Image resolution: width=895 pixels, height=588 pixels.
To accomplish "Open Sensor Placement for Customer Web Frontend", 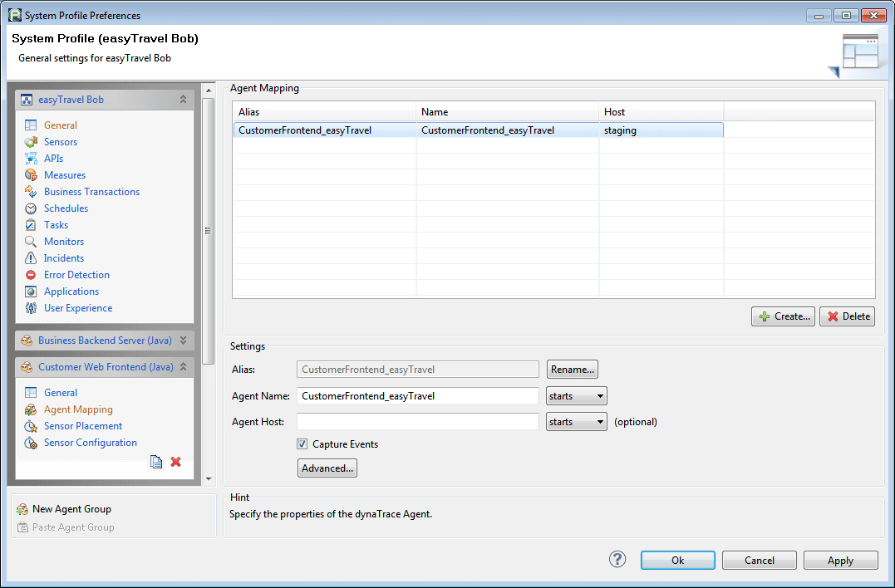I will 83,426.
